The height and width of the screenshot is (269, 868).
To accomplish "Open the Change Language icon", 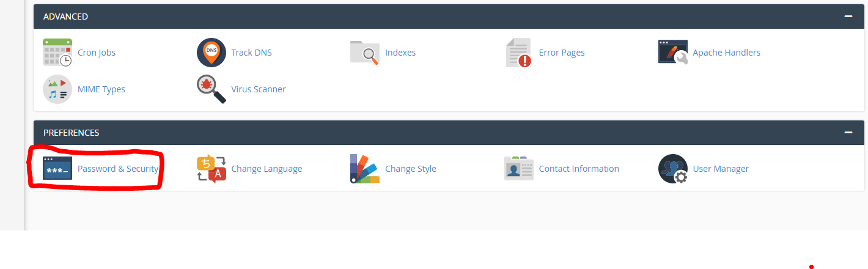I will 211,169.
